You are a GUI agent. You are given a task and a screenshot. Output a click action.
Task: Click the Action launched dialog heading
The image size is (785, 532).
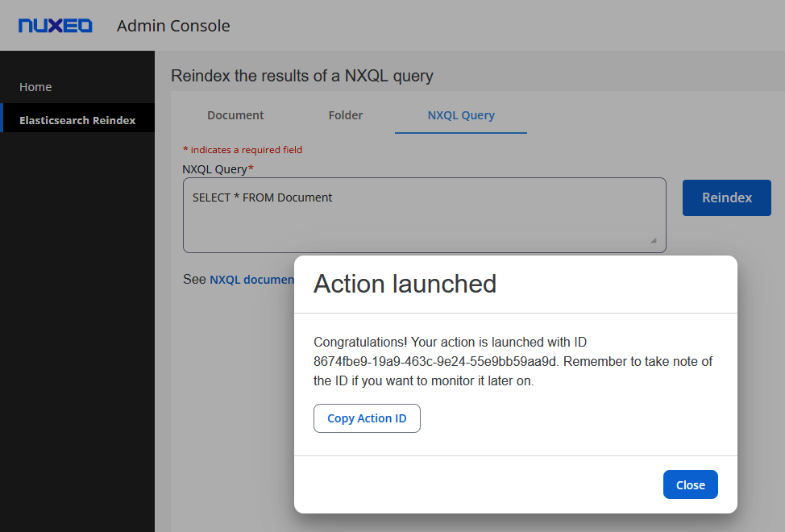(x=405, y=284)
